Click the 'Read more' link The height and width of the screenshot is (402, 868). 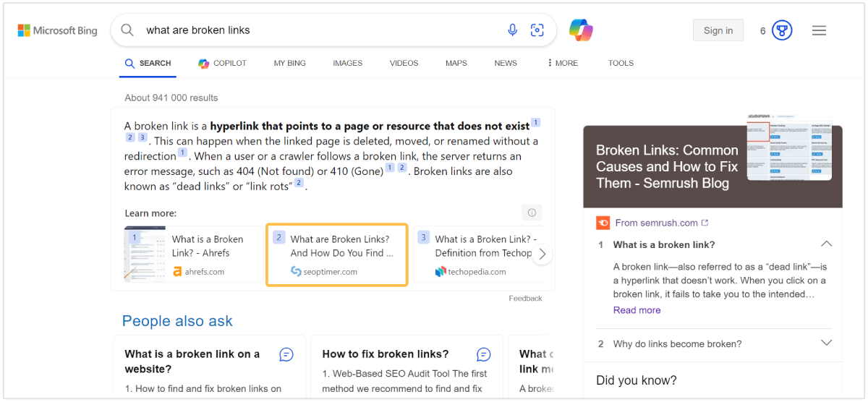click(637, 310)
